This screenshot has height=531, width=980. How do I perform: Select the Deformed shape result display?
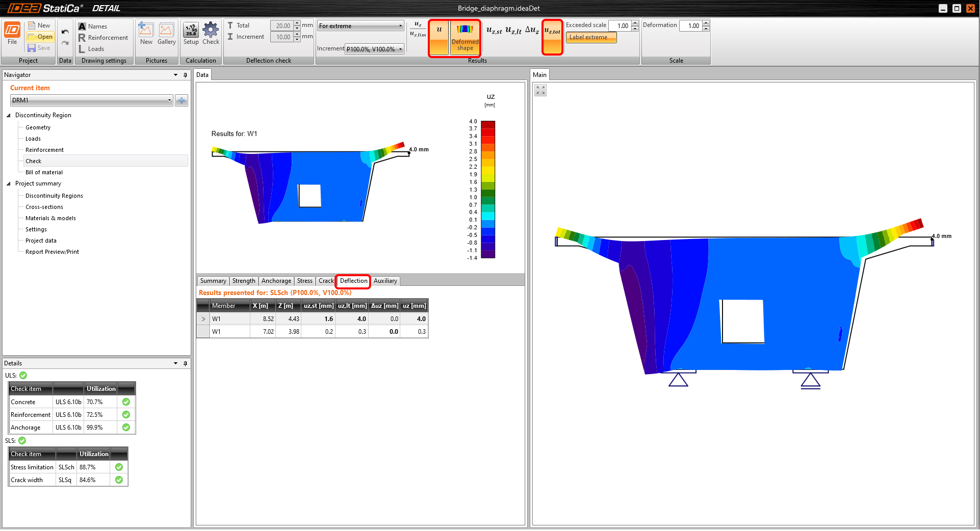pos(465,37)
